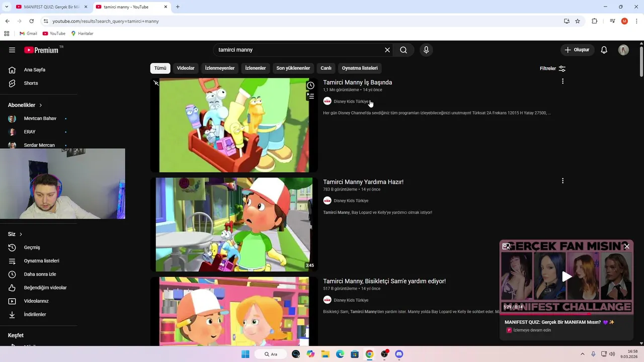The image size is (644, 362).
Task: Open Beğendiğim videolar
Action: coord(45,288)
